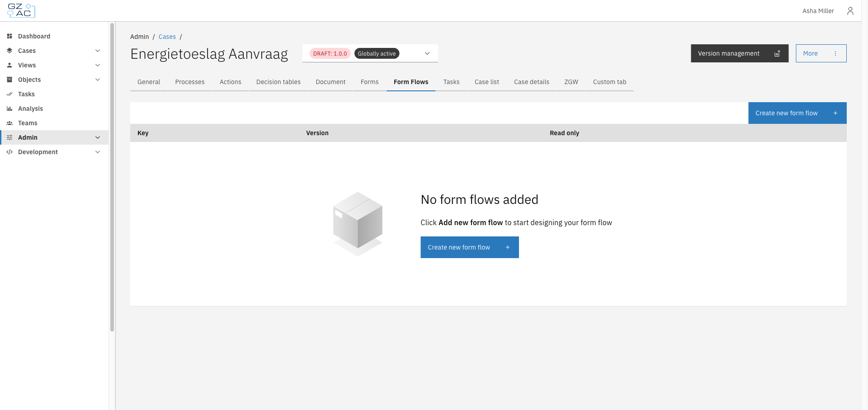Click the Energietoeslag Aanvraag page title

pyautogui.click(x=209, y=54)
